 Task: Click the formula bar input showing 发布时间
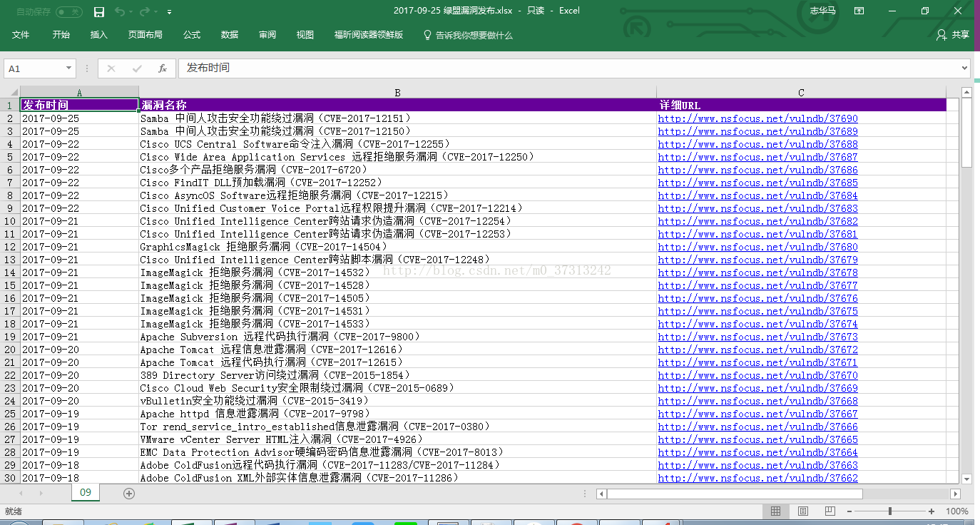568,68
